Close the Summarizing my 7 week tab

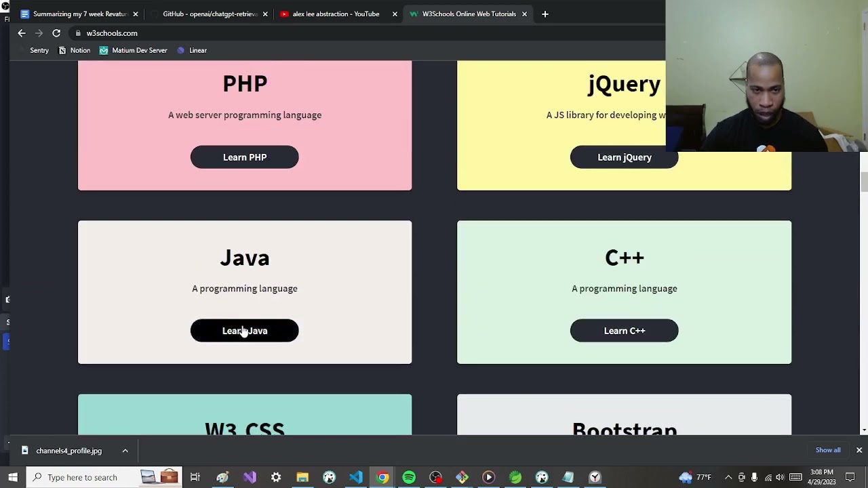[x=136, y=14]
